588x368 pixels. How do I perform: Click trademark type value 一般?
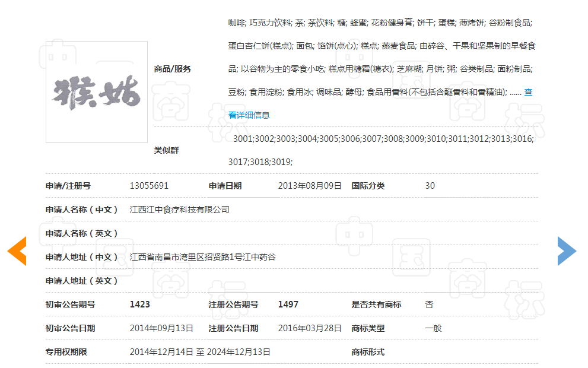coord(433,328)
